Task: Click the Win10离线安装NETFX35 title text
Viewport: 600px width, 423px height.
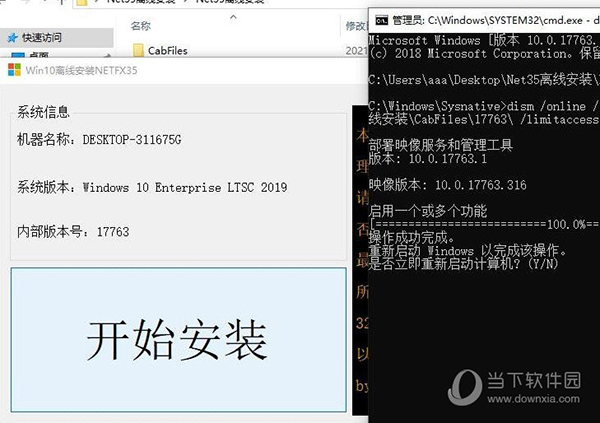Action: pos(81,70)
